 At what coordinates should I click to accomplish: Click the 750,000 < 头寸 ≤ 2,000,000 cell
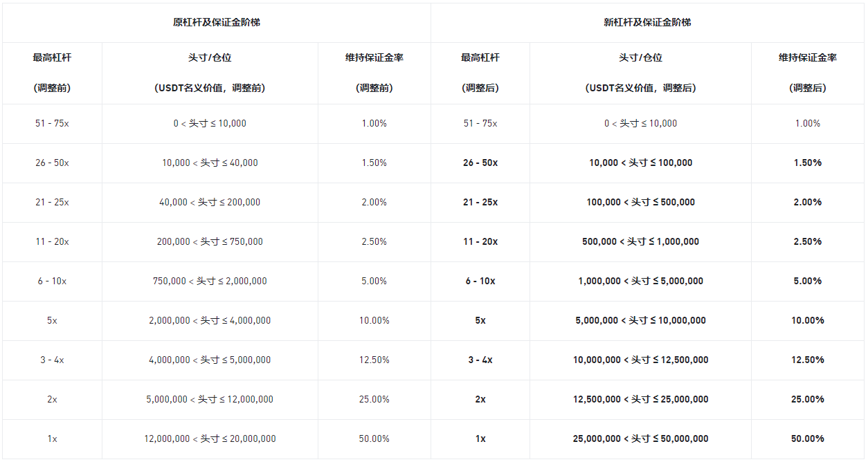[210, 281]
